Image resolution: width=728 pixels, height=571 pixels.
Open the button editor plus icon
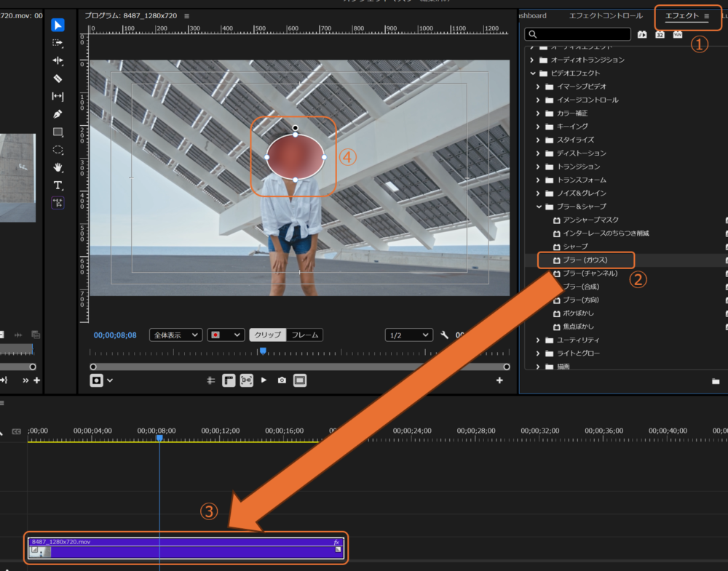point(499,380)
